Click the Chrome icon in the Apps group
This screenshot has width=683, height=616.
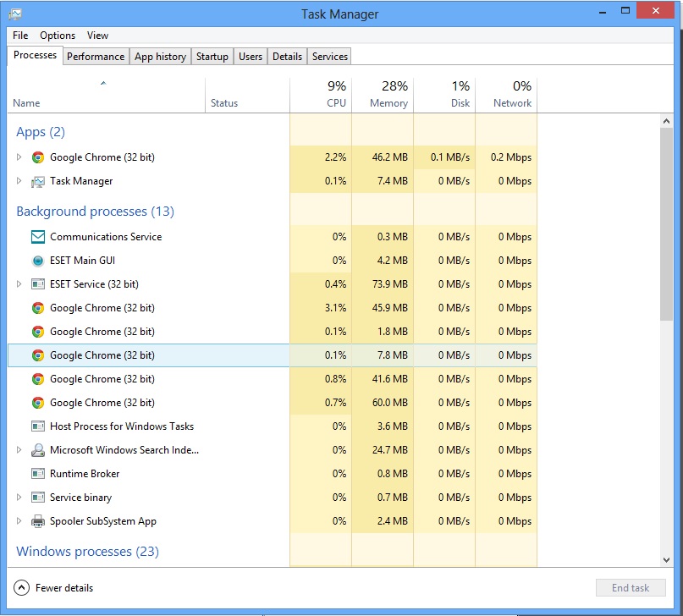pos(38,157)
